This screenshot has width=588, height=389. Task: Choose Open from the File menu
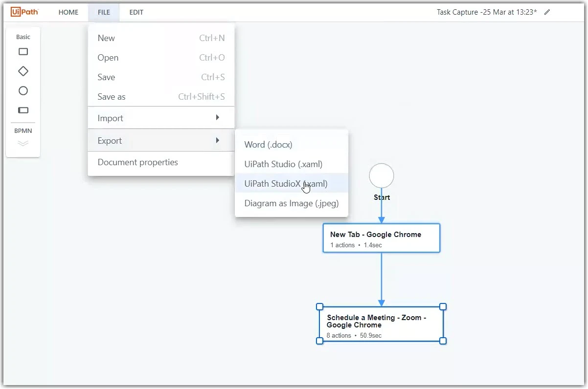click(161, 58)
